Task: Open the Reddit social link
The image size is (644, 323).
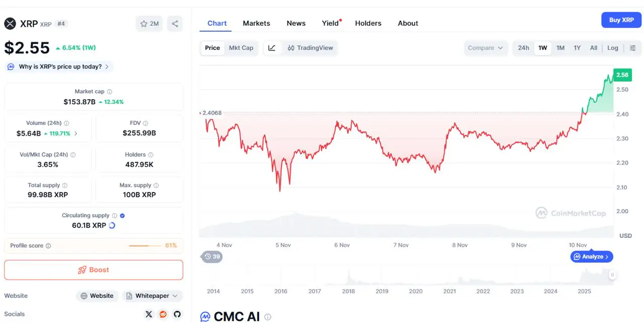Action: pos(163,314)
